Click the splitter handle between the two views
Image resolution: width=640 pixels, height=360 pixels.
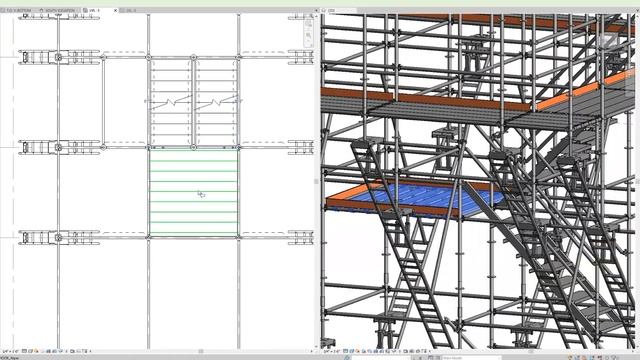click(316, 181)
